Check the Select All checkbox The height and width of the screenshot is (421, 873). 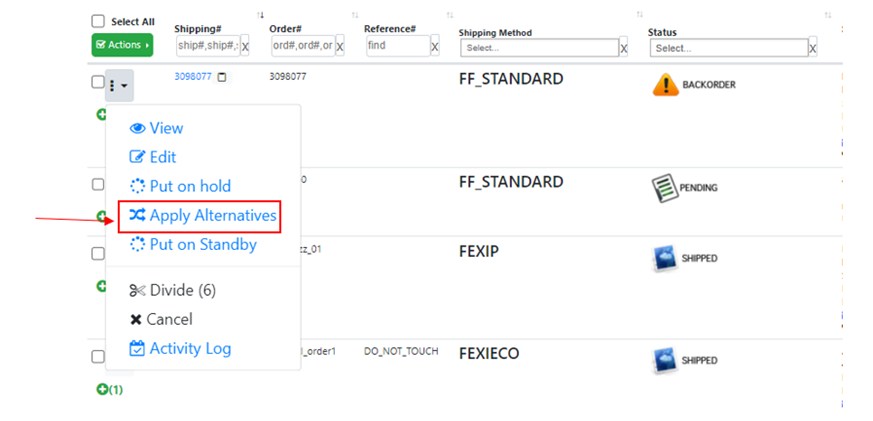[x=98, y=21]
